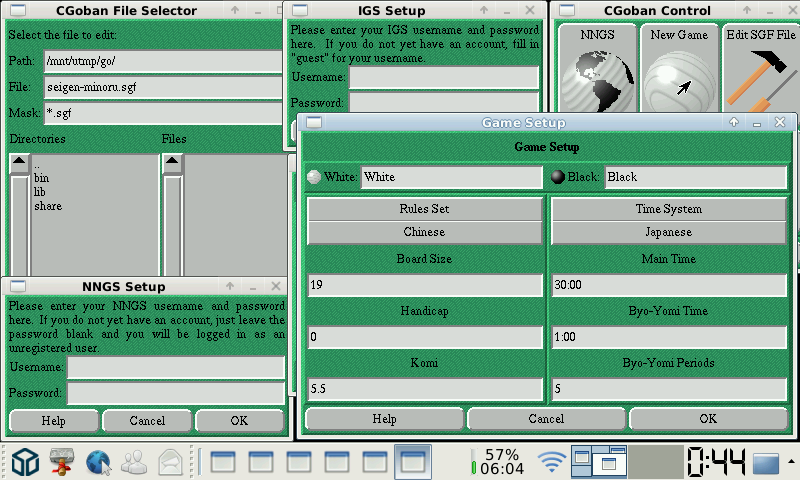Open the desktop pager window switcher

599,462
